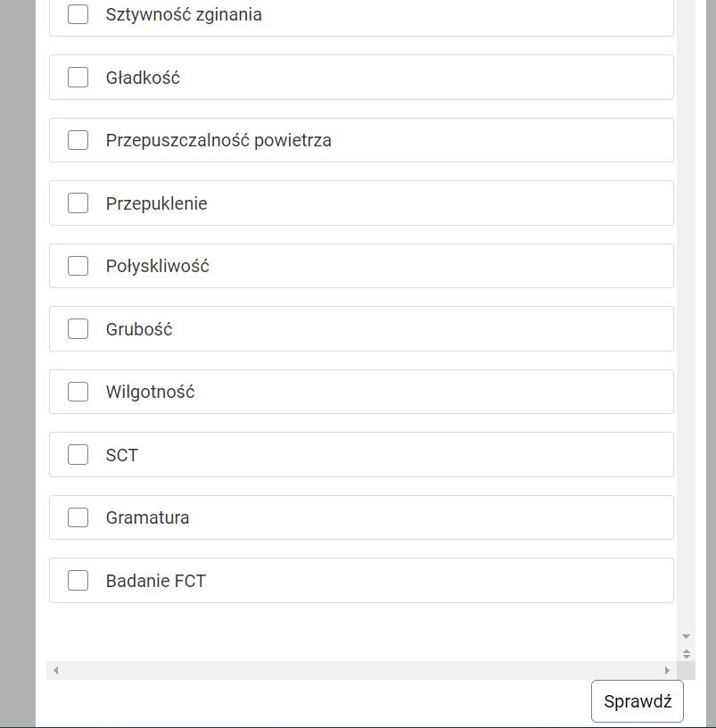Click the vertical scrollbar down arrow
Viewport: 716px width, 728px height.
point(686,636)
